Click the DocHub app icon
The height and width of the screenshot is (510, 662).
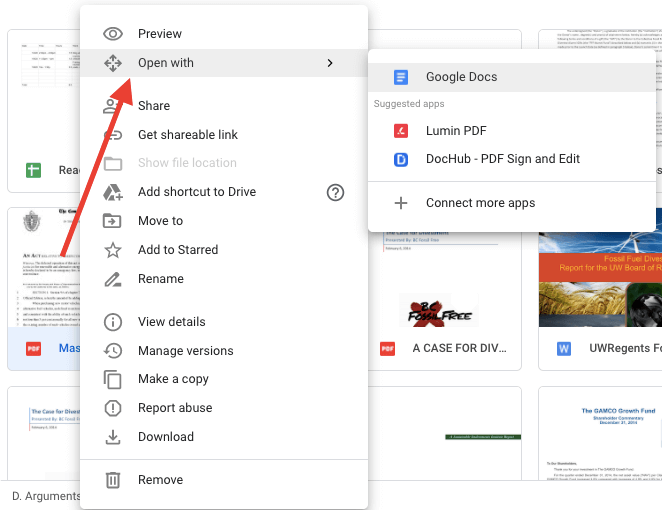[401, 159]
